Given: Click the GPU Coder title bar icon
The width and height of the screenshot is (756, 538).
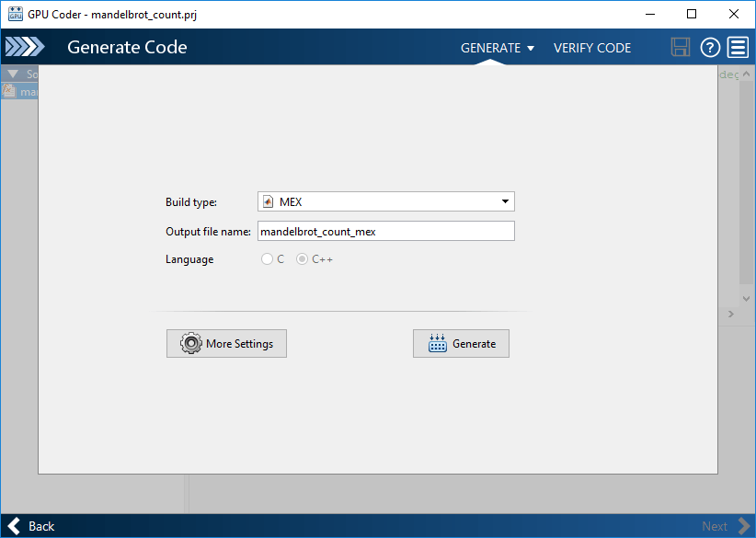Looking at the screenshot, I should [x=14, y=13].
